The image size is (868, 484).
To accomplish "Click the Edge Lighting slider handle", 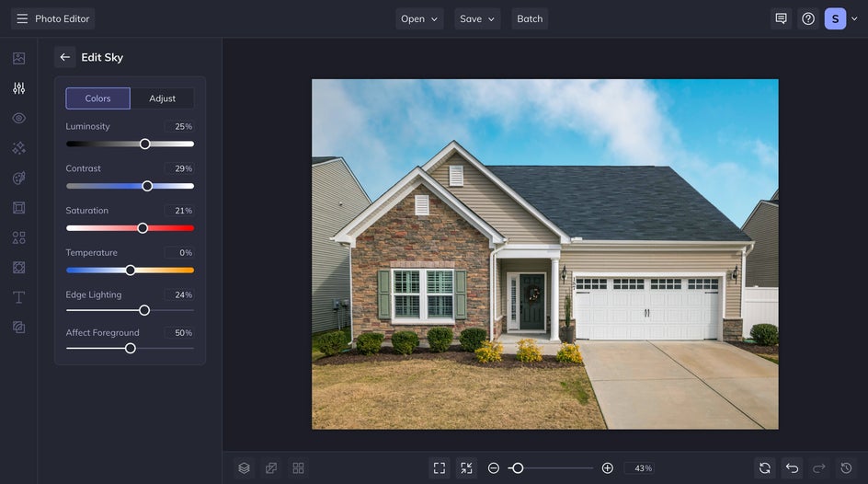I will 144,311.
